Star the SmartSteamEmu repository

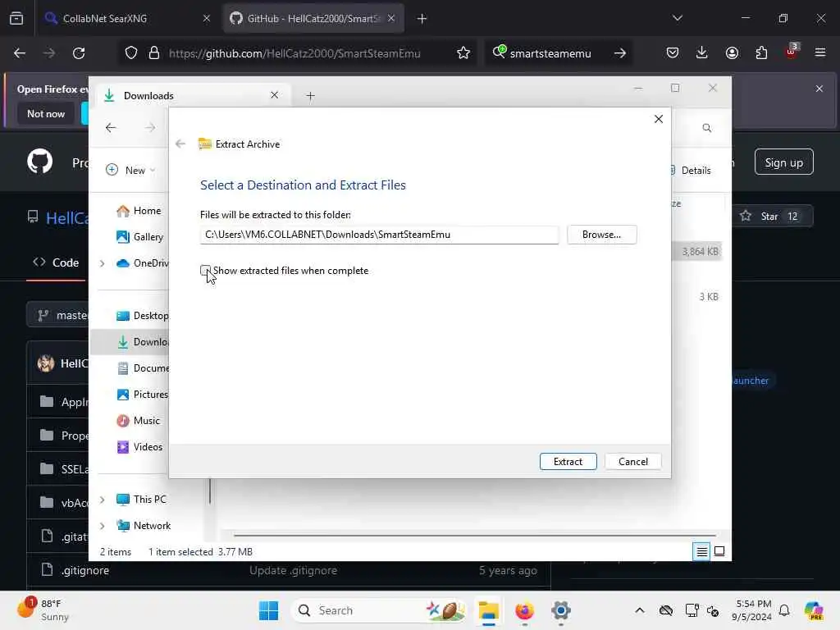[x=771, y=217]
